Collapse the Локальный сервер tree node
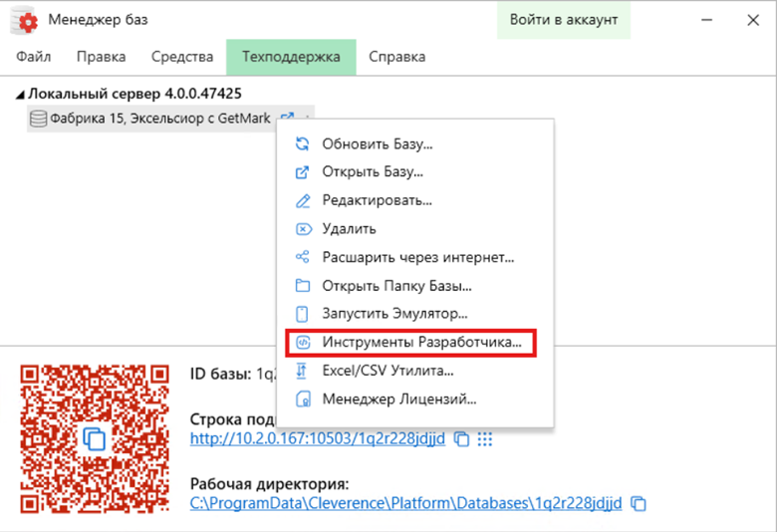777x532 pixels. pyautogui.click(x=20, y=95)
